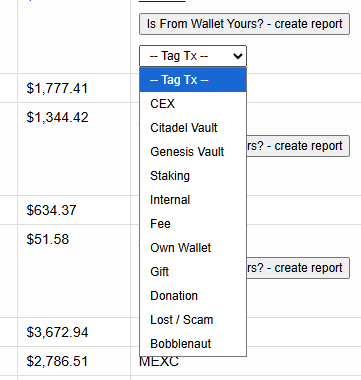Pick Bobblenaut tag option
This screenshot has width=361, height=380.
193,344
